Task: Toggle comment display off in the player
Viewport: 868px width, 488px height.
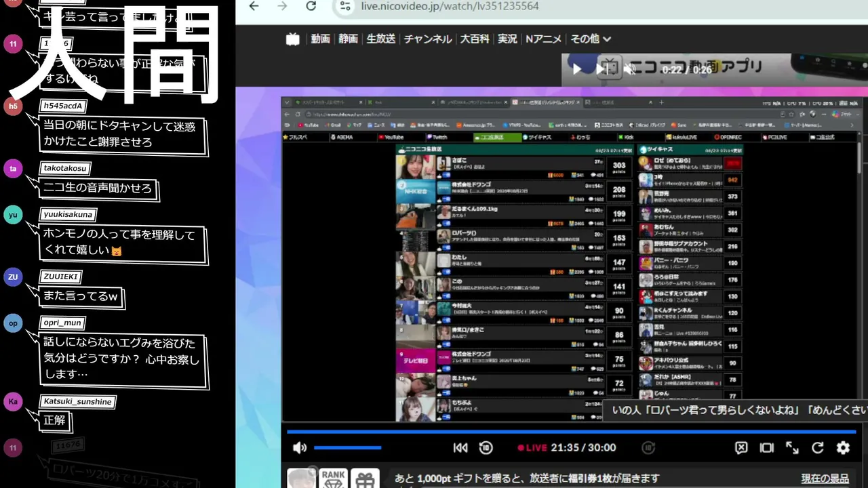Action: click(x=741, y=447)
